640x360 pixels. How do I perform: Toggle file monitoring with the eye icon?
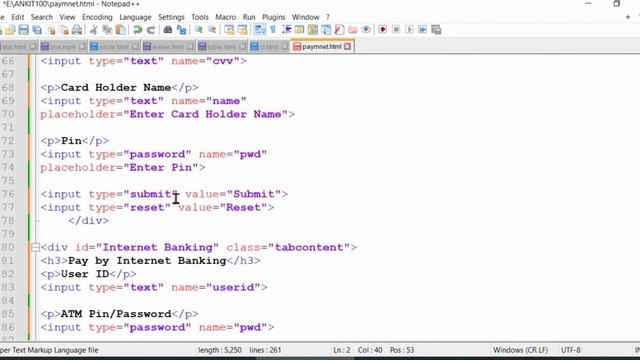coord(366,30)
